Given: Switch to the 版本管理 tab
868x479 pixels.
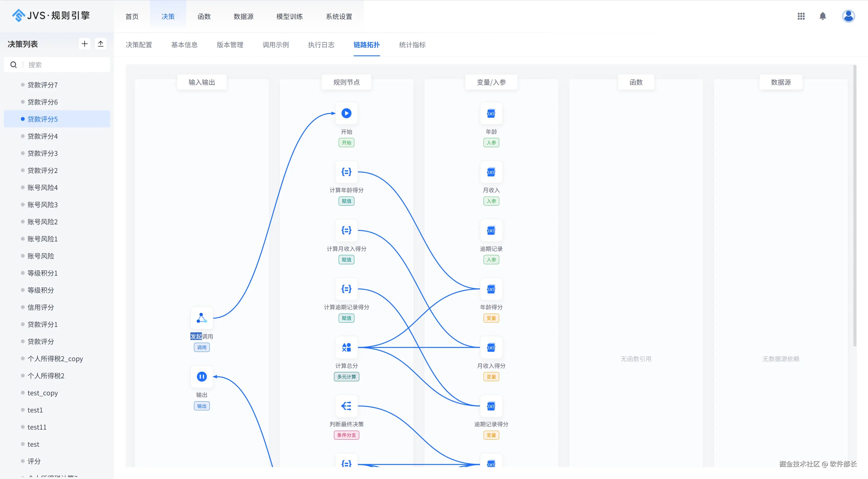Looking at the screenshot, I should (x=230, y=45).
